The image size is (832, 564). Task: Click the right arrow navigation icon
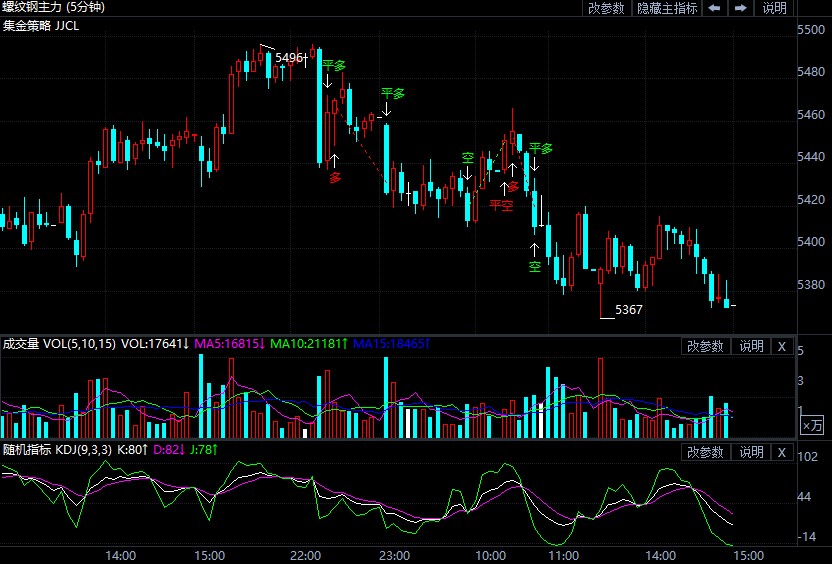click(x=741, y=8)
